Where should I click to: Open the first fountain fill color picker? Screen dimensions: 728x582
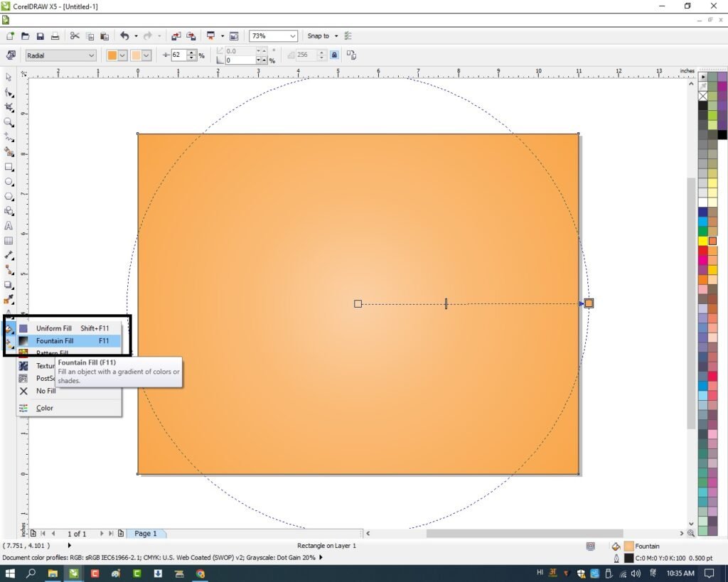(117, 55)
